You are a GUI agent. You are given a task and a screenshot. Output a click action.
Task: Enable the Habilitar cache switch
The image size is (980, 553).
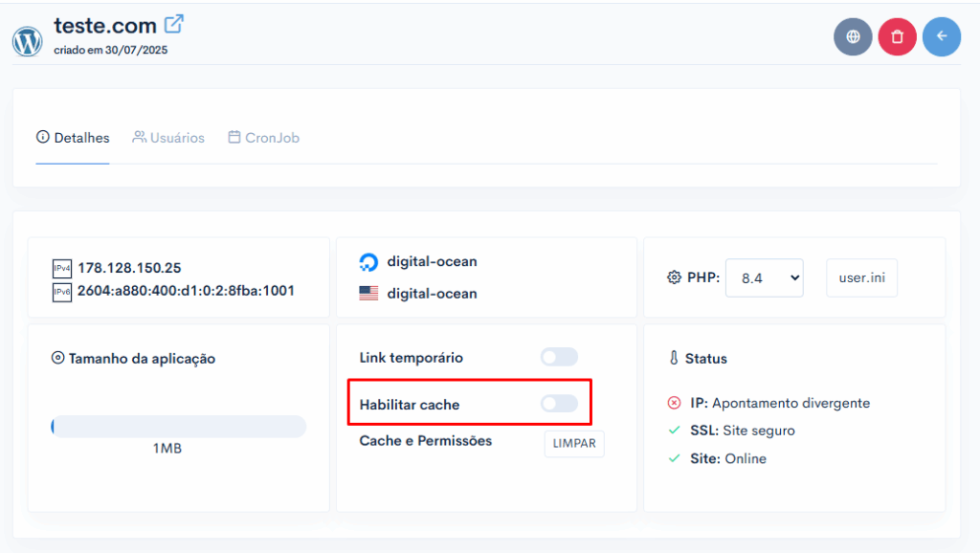[x=559, y=404]
